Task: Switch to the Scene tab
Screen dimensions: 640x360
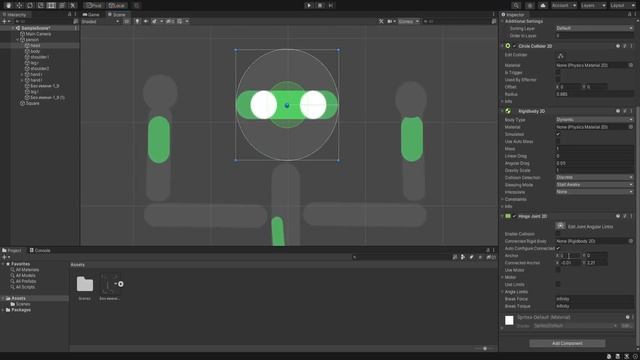Action: coord(117,15)
